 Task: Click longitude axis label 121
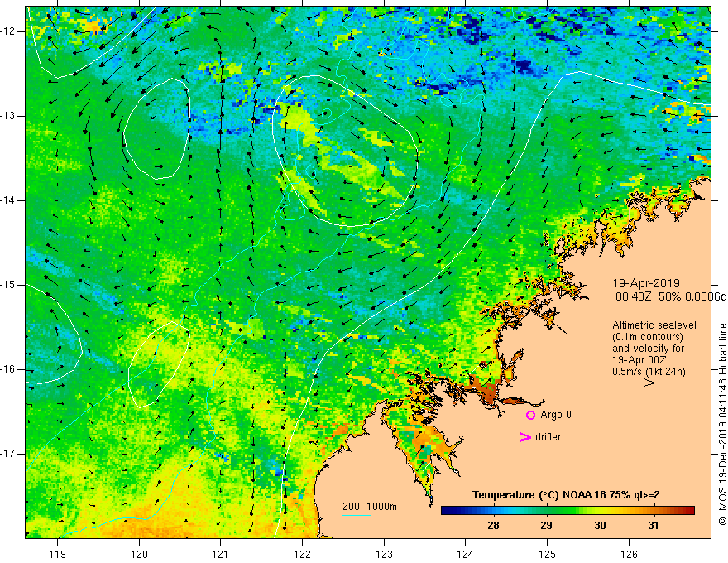pyautogui.click(x=221, y=554)
